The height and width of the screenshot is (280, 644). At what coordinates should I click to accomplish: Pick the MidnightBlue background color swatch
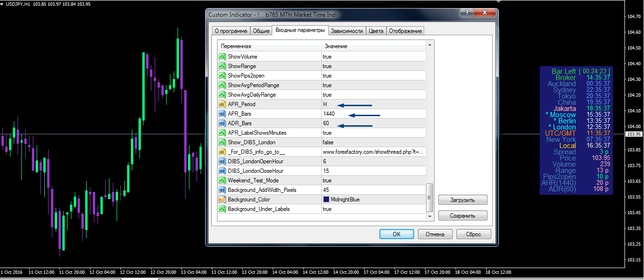pos(327,200)
